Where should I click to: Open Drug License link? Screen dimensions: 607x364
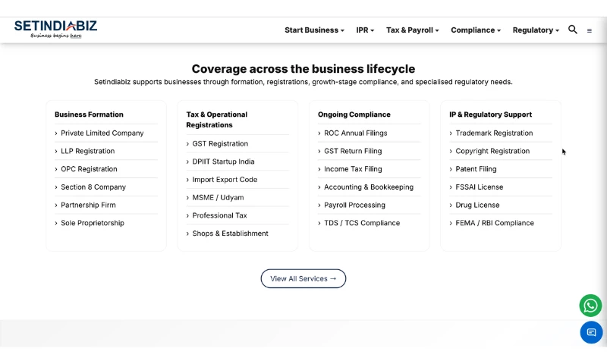[x=477, y=205]
